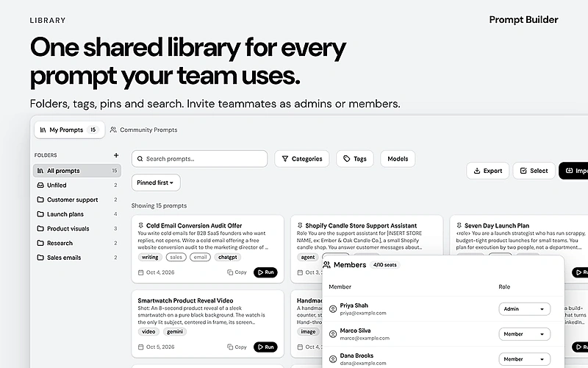Image resolution: width=588 pixels, height=368 pixels.
Task: Copy the Cold Email Conversion prompt
Action: pos(237,272)
